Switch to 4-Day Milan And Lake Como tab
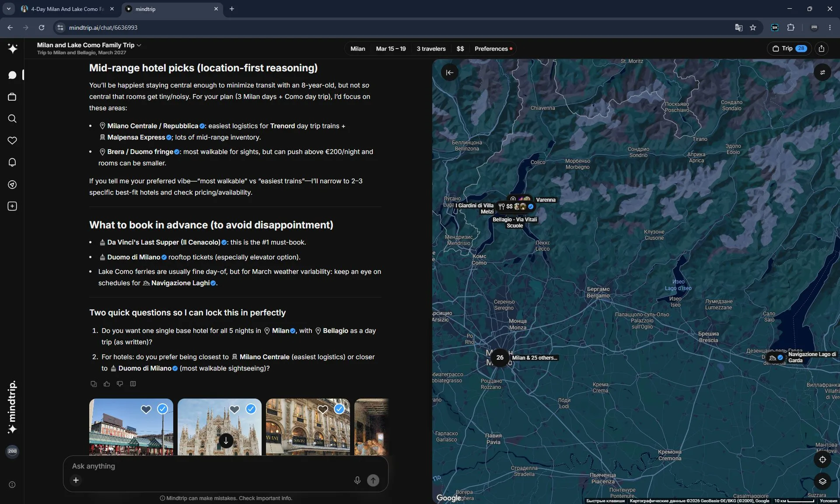This screenshot has height=504, width=840. coord(68,9)
